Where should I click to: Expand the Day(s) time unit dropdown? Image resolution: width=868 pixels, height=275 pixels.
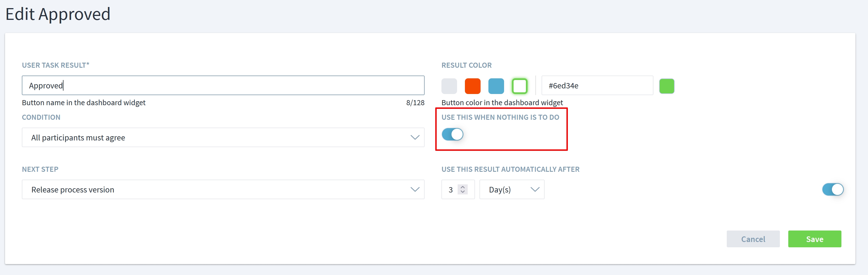click(512, 189)
